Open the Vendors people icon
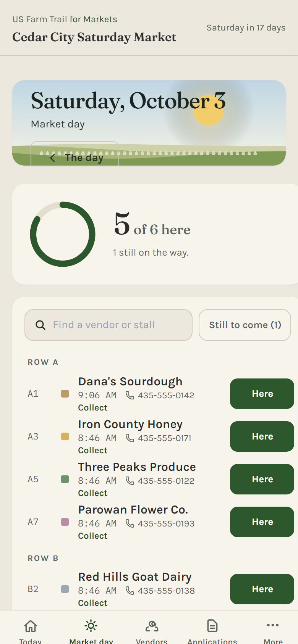 tap(152, 626)
